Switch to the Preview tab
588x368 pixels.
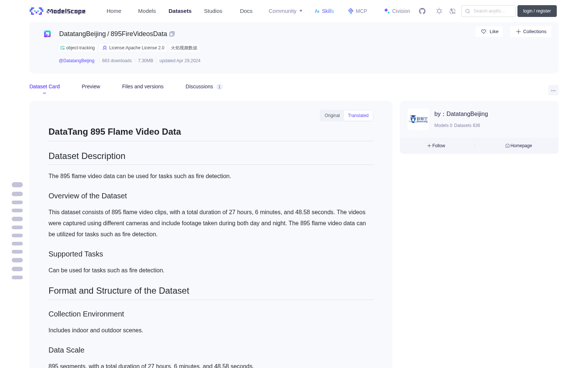[91, 86]
